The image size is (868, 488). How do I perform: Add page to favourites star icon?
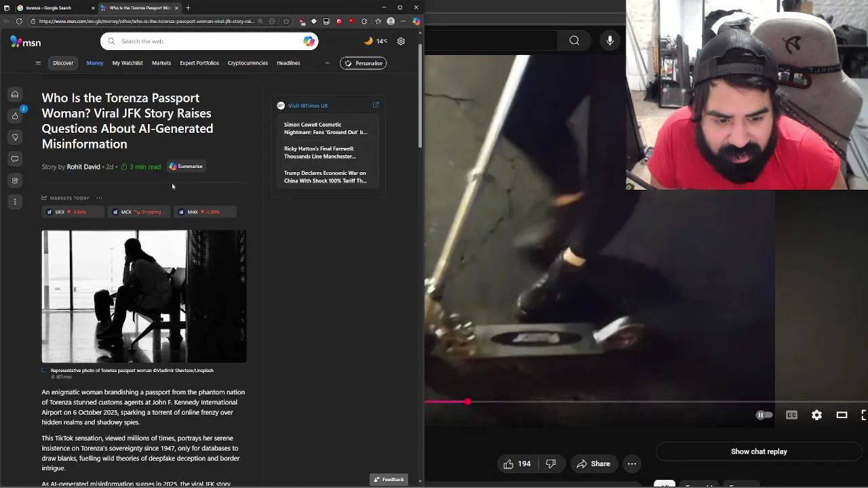click(285, 21)
